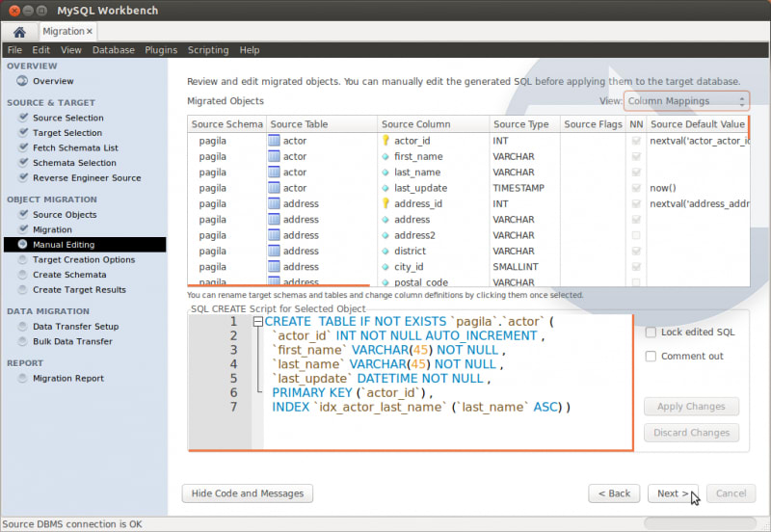Toggle NN checkbox for last_update row

pos(636,188)
